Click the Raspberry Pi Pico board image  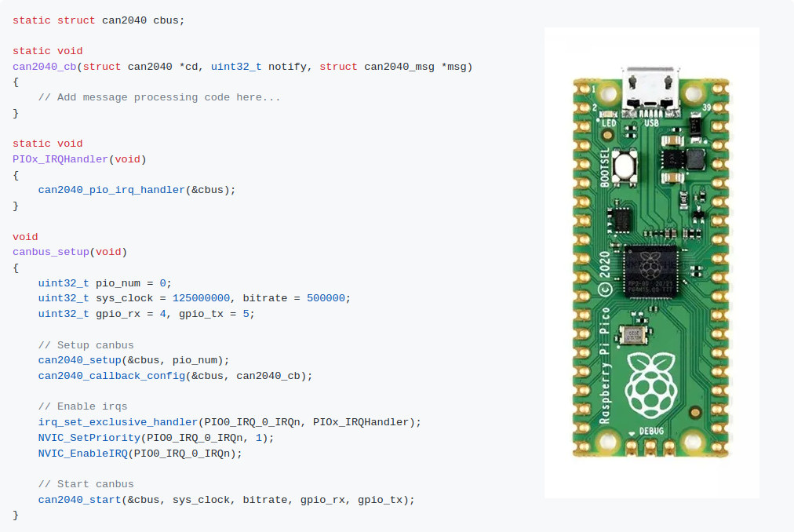click(x=652, y=262)
